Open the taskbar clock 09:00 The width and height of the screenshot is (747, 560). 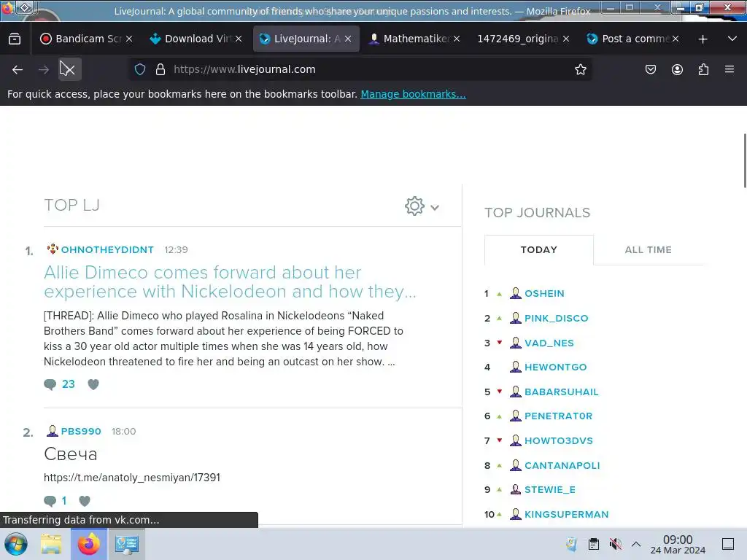[x=678, y=544]
